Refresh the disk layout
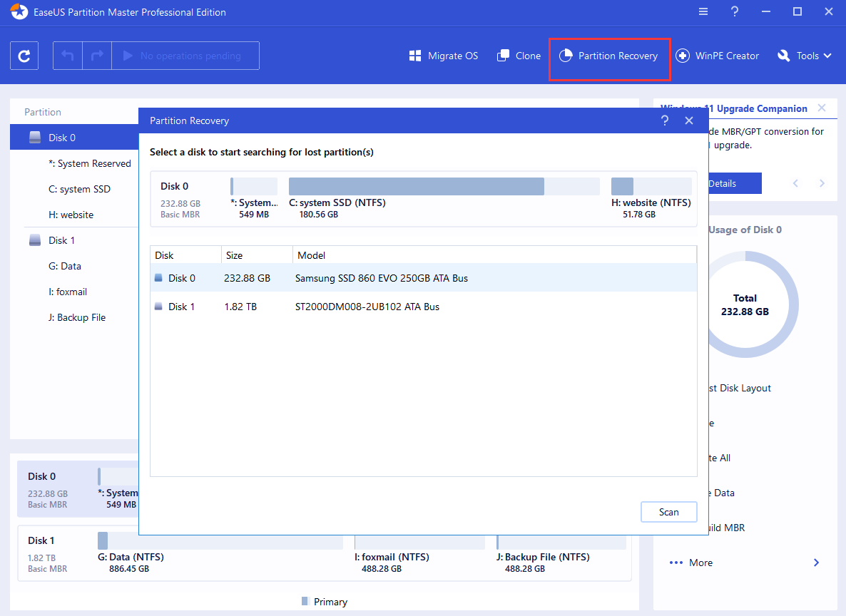The image size is (846, 616). 24,55
